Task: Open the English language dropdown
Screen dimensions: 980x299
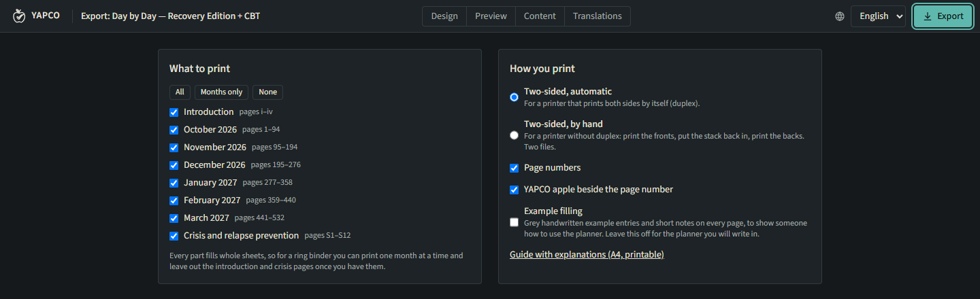Action: 878,16
